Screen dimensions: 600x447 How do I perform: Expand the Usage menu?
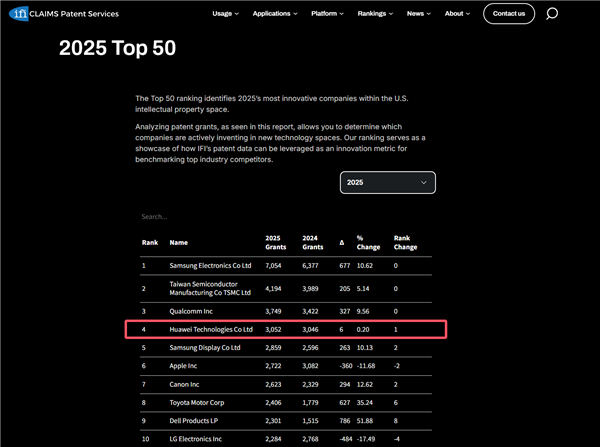point(227,14)
